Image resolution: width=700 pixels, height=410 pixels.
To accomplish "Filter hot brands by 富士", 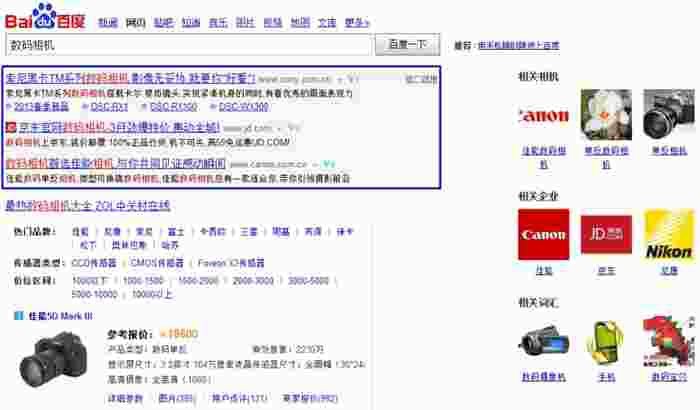I will pos(176,232).
